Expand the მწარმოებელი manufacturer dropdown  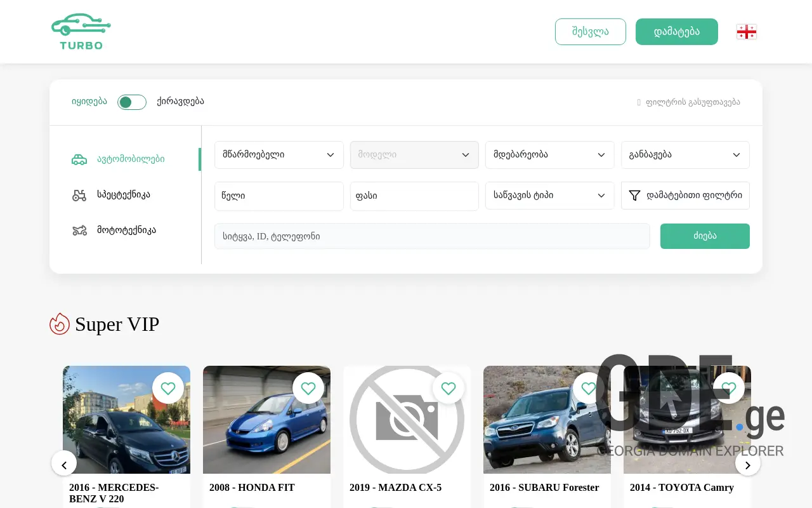point(278,155)
